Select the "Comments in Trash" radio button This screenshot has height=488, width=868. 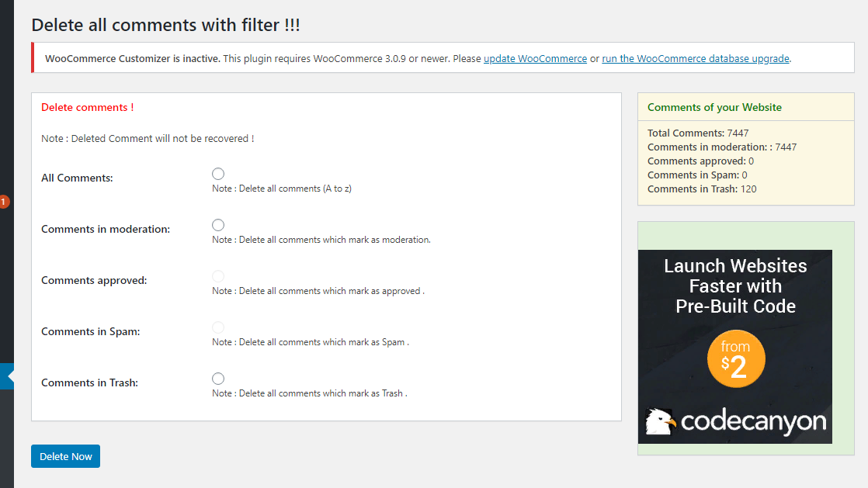218,378
